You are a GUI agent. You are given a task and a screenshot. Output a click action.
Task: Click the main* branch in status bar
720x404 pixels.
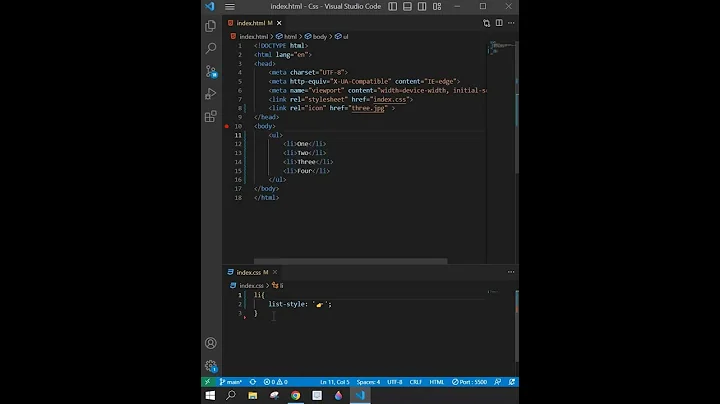pos(231,382)
